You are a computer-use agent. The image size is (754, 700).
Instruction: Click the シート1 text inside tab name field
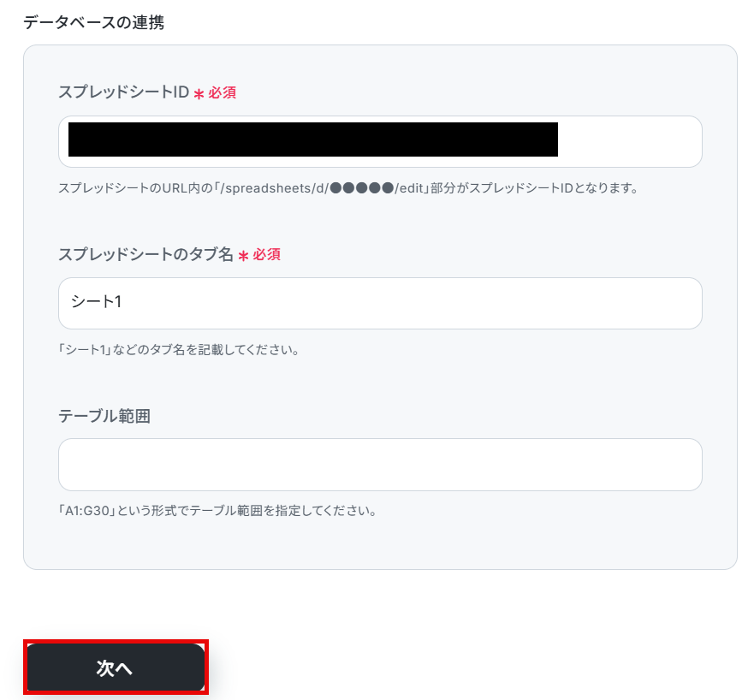(96, 302)
